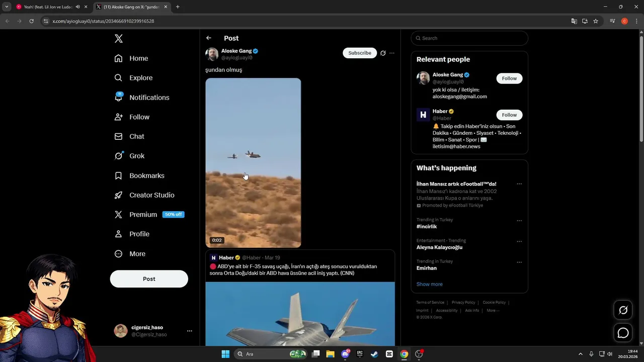The width and height of the screenshot is (644, 362).
Task: Click the X logo in sidebar
Action: (118, 39)
